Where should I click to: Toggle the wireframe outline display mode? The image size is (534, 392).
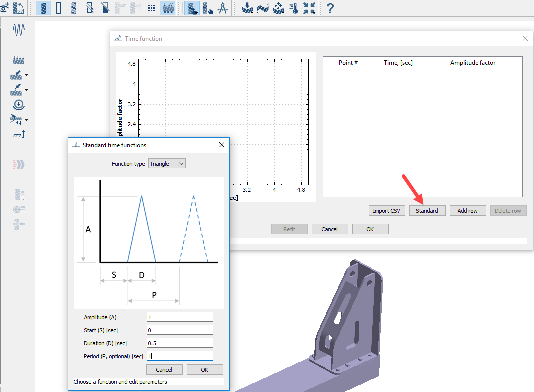click(x=59, y=8)
